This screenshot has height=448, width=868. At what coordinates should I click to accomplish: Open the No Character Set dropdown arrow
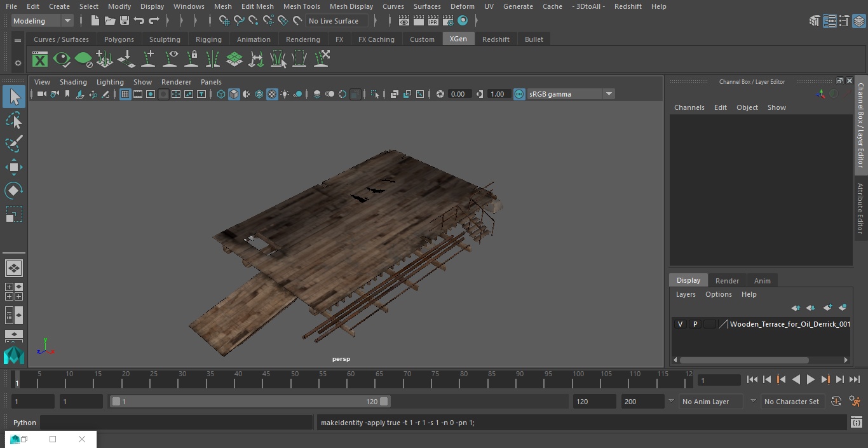click(x=753, y=401)
